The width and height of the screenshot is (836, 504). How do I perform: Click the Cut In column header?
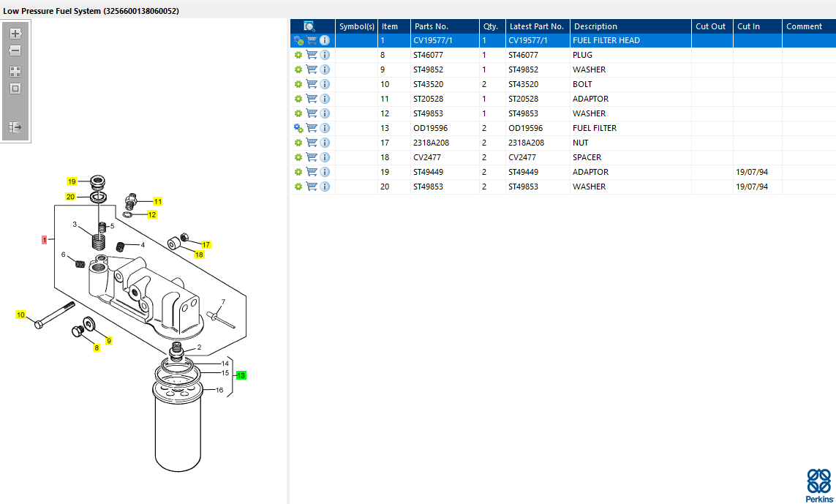coord(757,26)
